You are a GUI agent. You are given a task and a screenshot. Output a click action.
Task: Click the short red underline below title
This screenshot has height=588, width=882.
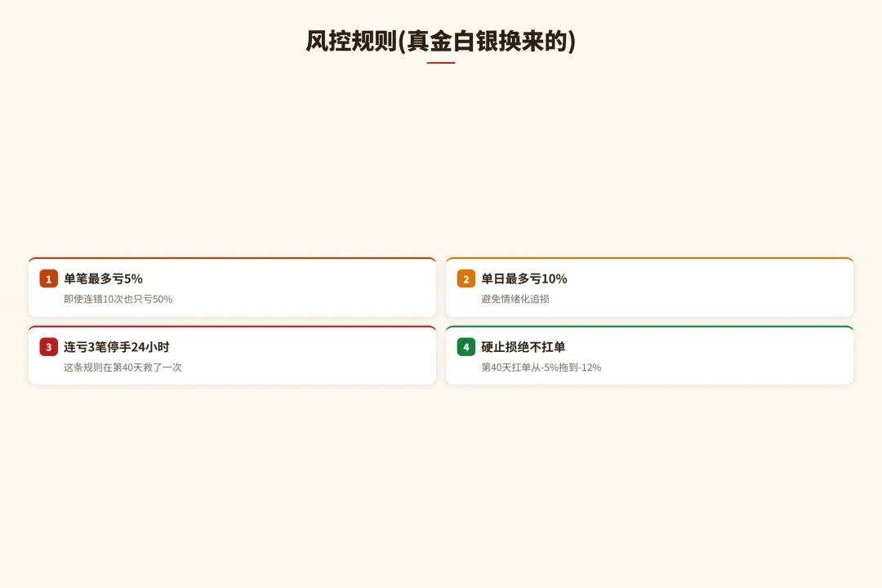click(x=441, y=63)
